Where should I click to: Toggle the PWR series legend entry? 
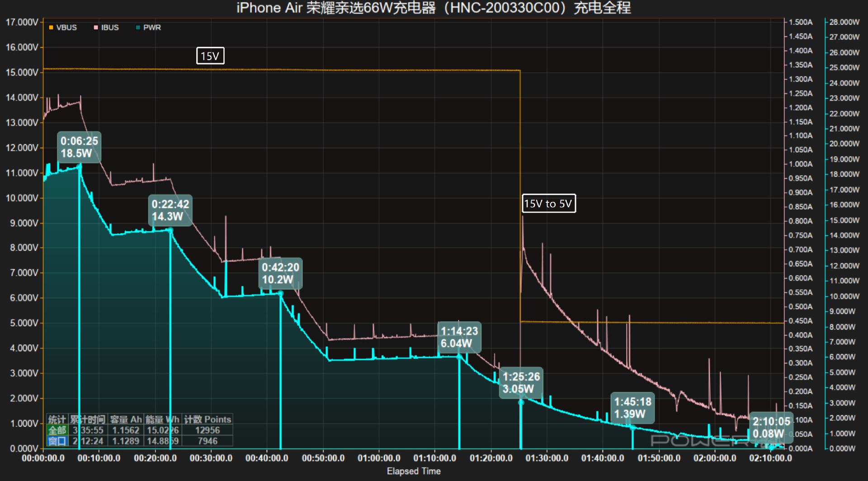pos(148,28)
